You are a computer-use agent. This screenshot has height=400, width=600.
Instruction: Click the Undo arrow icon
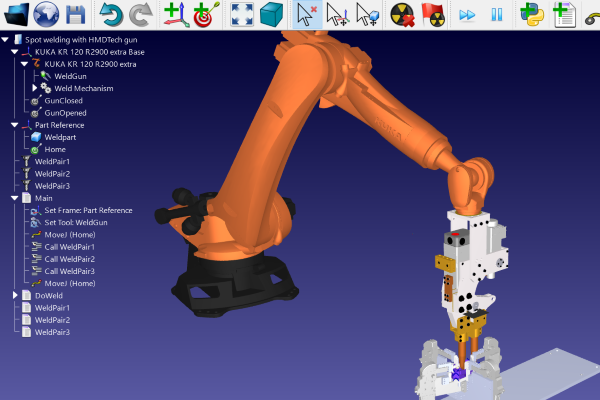pos(111,14)
